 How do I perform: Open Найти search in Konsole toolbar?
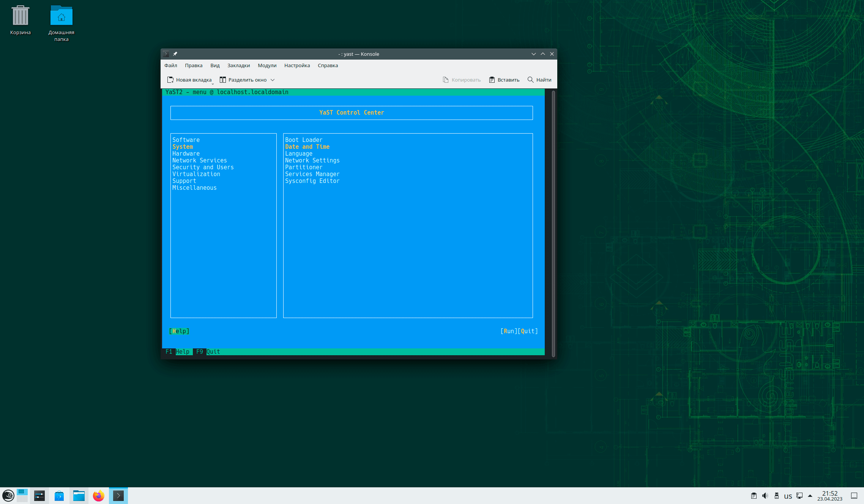click(539, 80)
